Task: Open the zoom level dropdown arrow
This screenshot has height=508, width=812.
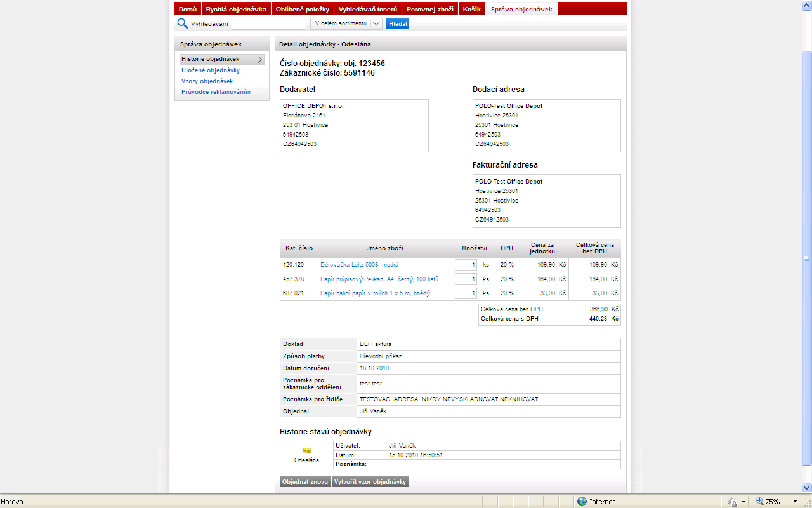Action: pyautogui.click(x=795, y=502)
